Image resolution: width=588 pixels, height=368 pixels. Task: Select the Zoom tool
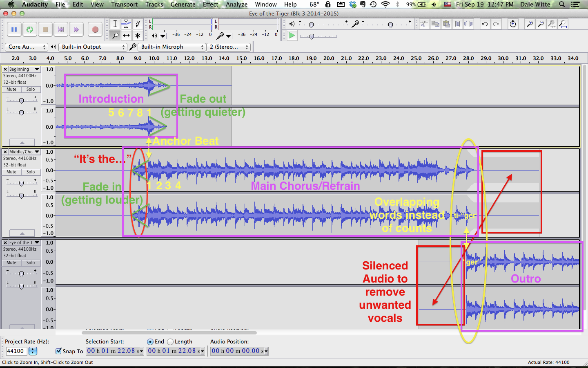pos(115,35)
